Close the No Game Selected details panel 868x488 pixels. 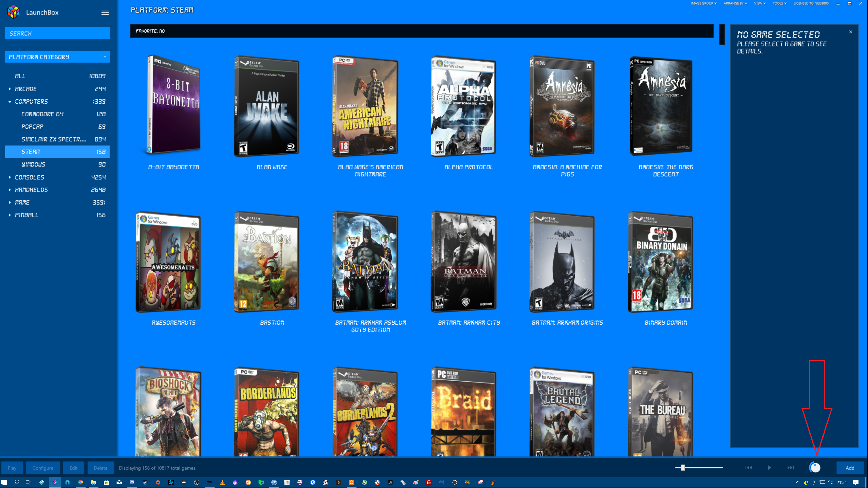(x=851, y=32)
